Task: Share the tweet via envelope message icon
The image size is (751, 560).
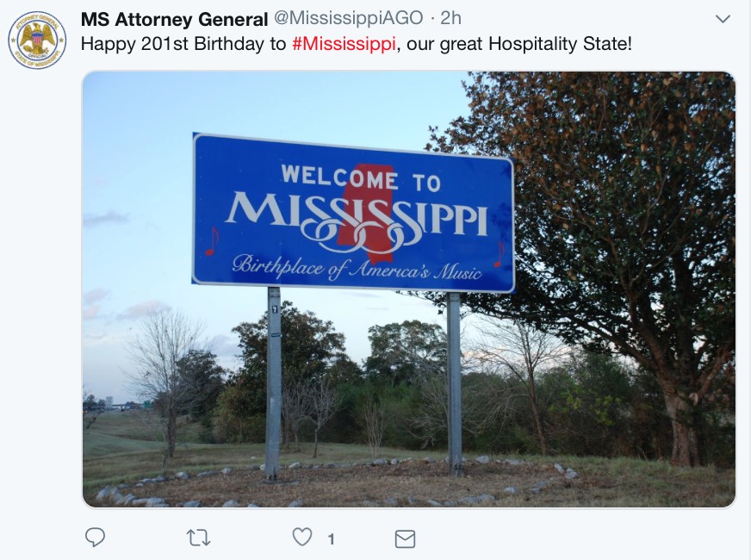Action: 405,539
